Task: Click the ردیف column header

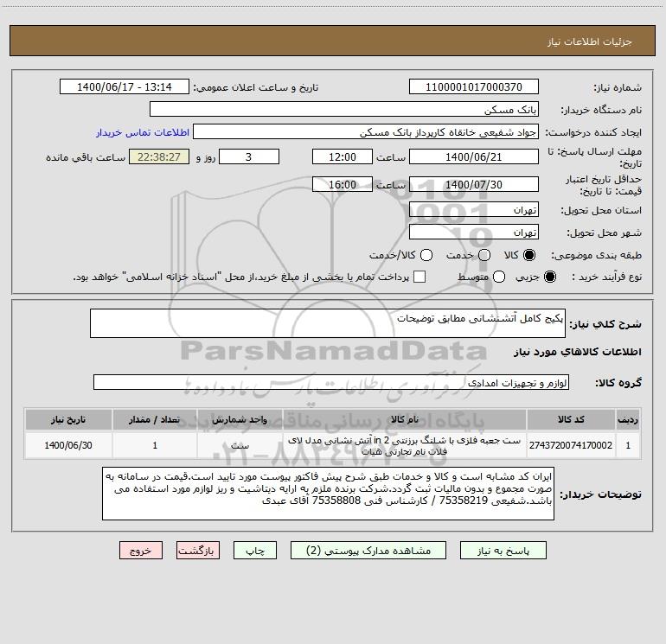Action: tap(628, 419)
